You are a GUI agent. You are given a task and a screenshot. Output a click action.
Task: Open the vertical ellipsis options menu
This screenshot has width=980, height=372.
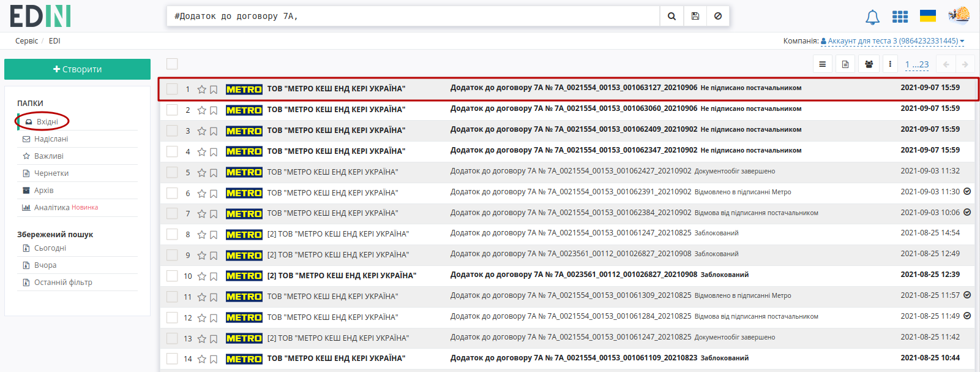click(890, 64)
